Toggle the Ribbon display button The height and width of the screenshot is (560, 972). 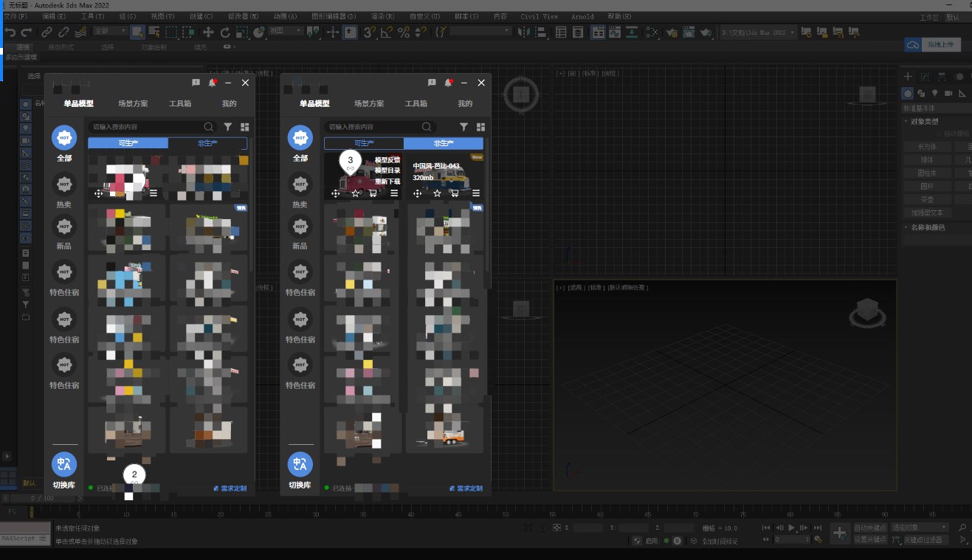point(598,32)
